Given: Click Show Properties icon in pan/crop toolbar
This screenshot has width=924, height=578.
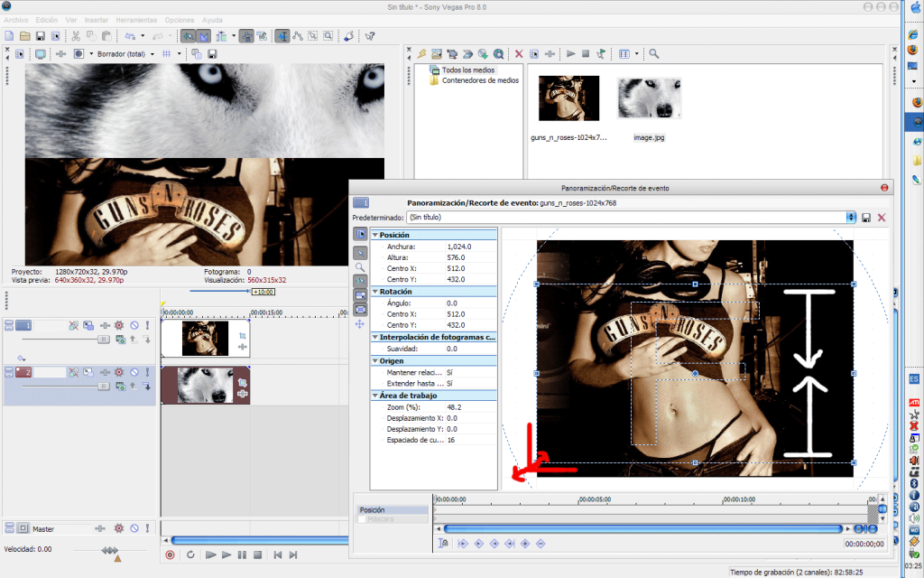Looking at the screenshot, I should coord(359,234).
